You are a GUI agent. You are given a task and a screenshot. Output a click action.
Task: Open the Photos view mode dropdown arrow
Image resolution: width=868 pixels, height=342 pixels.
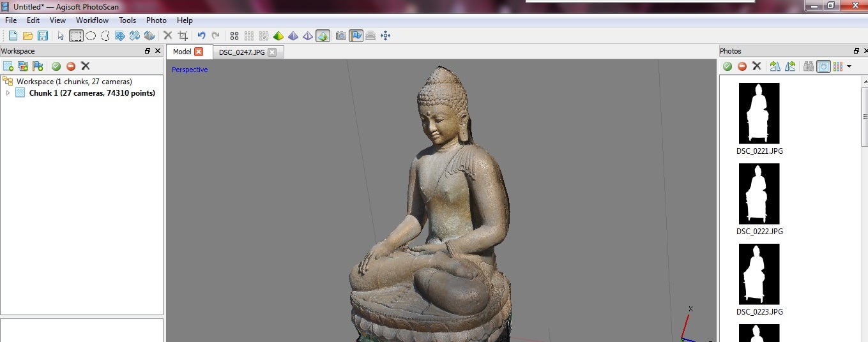point(849,66)
